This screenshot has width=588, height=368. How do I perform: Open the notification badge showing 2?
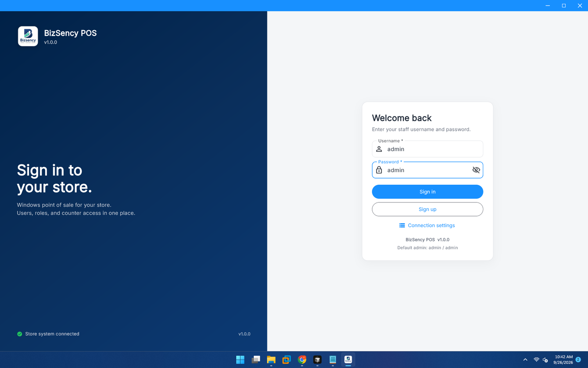pos(578,360)
